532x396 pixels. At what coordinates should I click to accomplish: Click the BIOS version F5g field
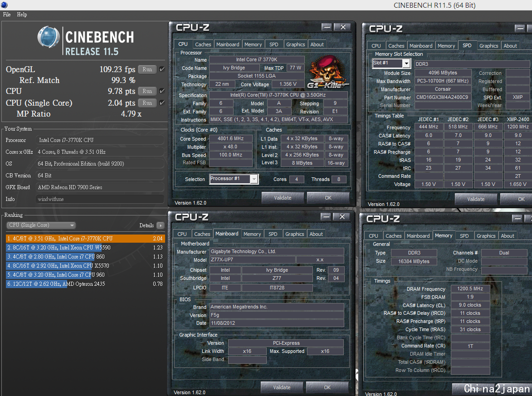(x=277, y=315)
